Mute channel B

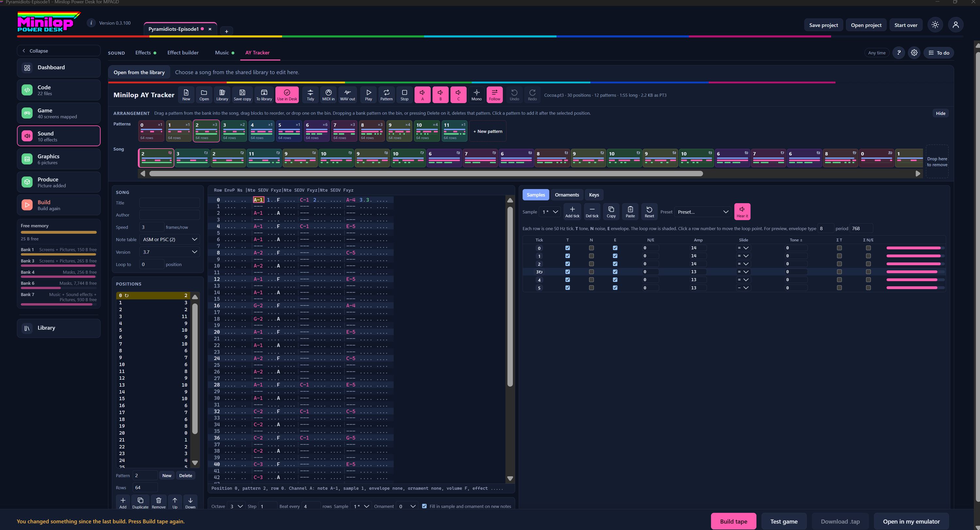440,95
